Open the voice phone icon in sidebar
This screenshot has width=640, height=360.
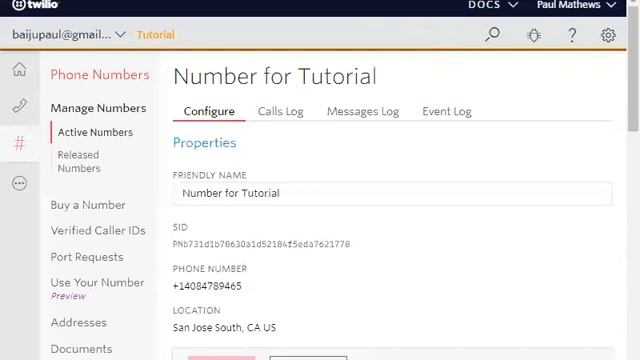pos(19,106)
